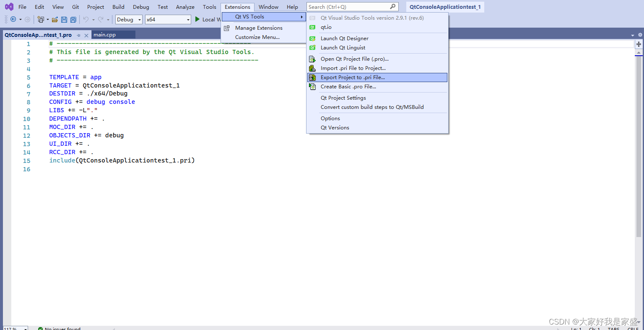The width and height of the screenshot is (644, 330).
Task: Open a file with the folder icon
Action: tap(55, 19)
